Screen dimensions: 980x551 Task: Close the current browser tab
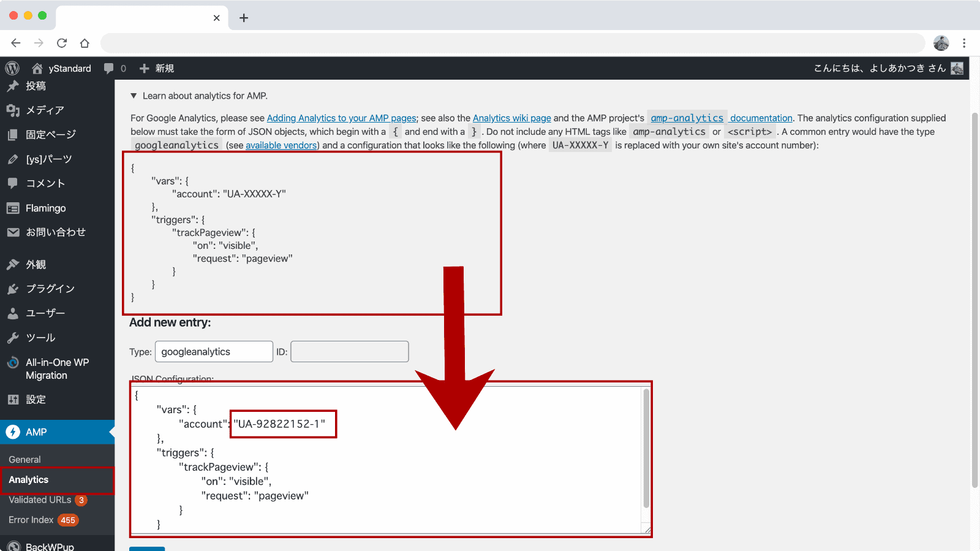216,18
